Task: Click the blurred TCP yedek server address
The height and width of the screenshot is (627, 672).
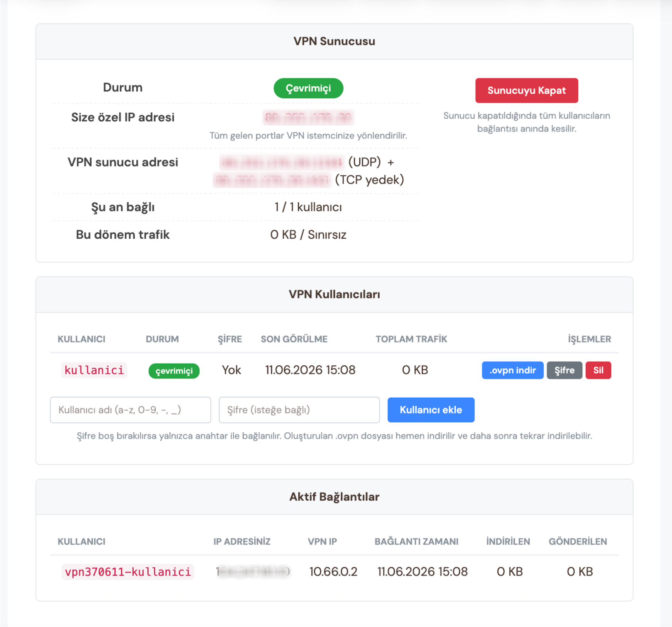Action: click(x=272, y=180)
